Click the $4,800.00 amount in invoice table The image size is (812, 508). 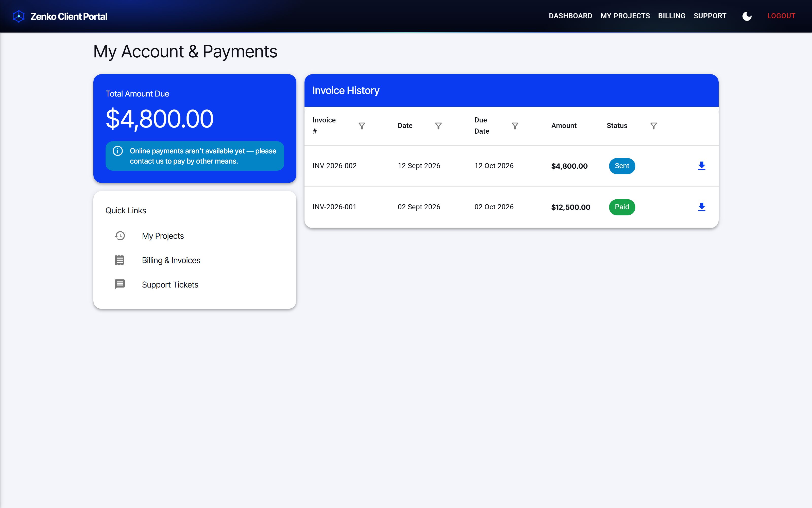coord(569,166)
